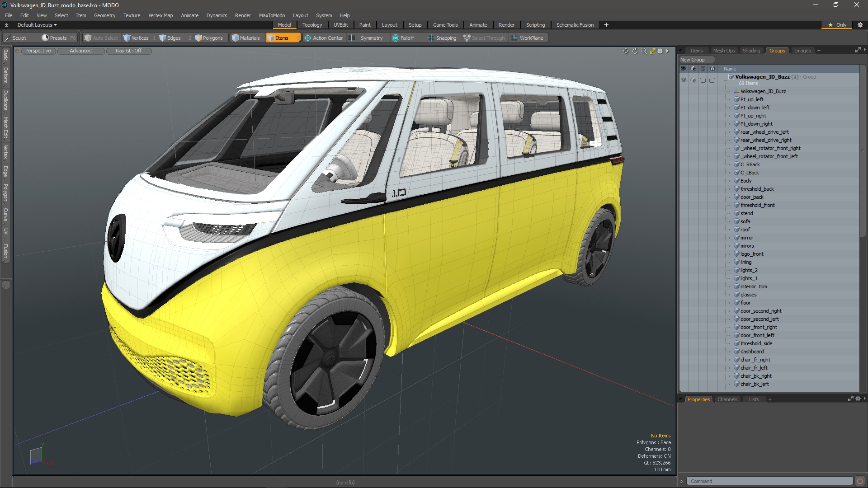Open the WorkPlane options
This screenshot has width=868, height=488.
tap(528, 38)
